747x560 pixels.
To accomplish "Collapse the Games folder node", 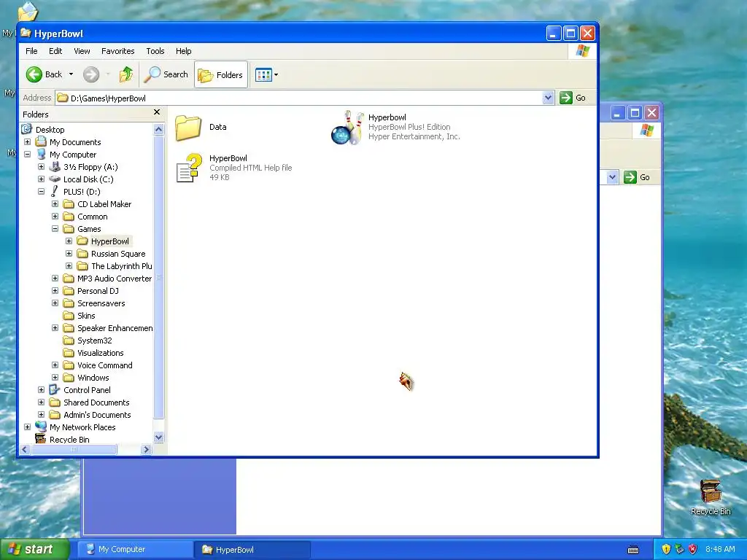I will (55, 228).
